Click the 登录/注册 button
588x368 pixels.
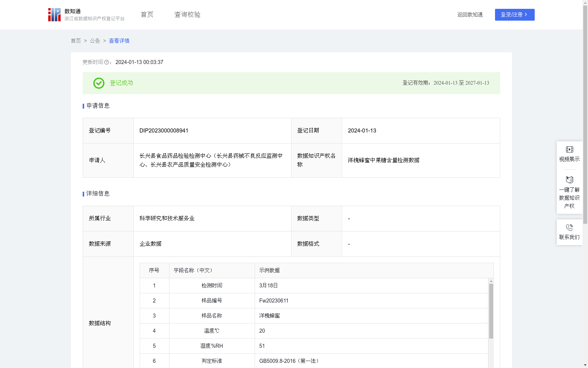514,15
